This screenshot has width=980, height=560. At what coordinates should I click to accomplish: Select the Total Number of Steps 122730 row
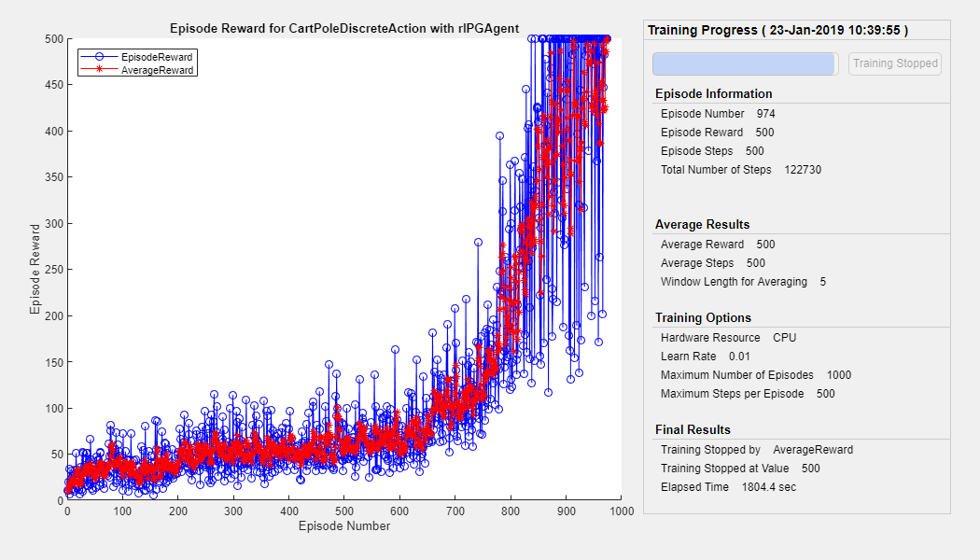pyautogui.click(x=741, y=170)
